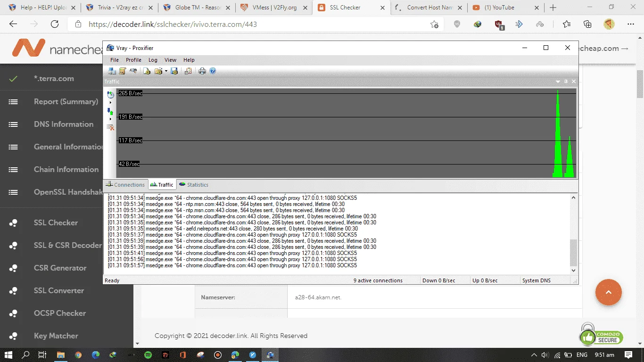Switch to the Statistics tab

pos(193,185)
